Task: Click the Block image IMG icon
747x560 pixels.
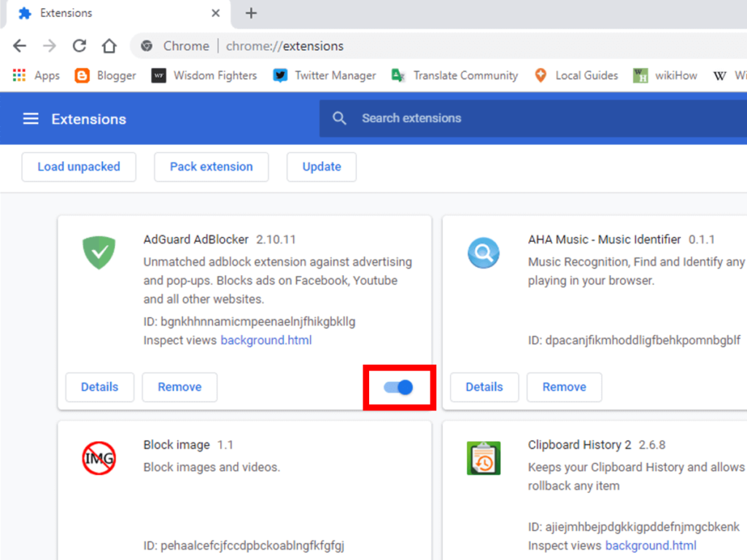Action: (x=98, y=459)
